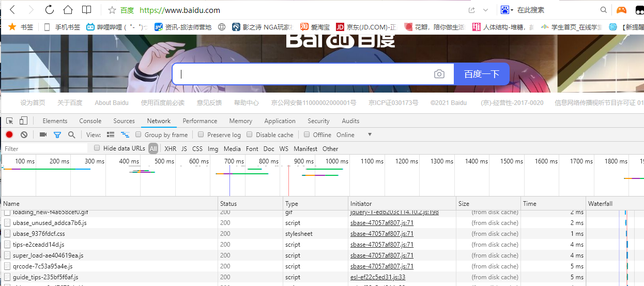Switch to the Performance tab
Image resolution: width=644 pixels, height=286 pixels.
tap(200, 121)
